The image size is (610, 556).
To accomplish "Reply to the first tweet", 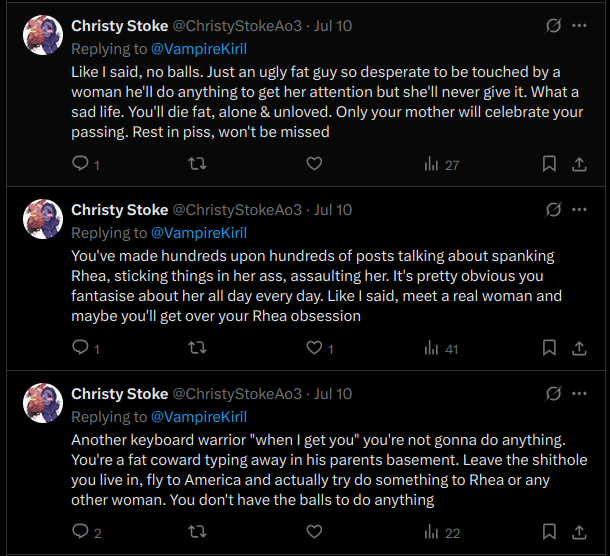I will (x=82, y=164).
